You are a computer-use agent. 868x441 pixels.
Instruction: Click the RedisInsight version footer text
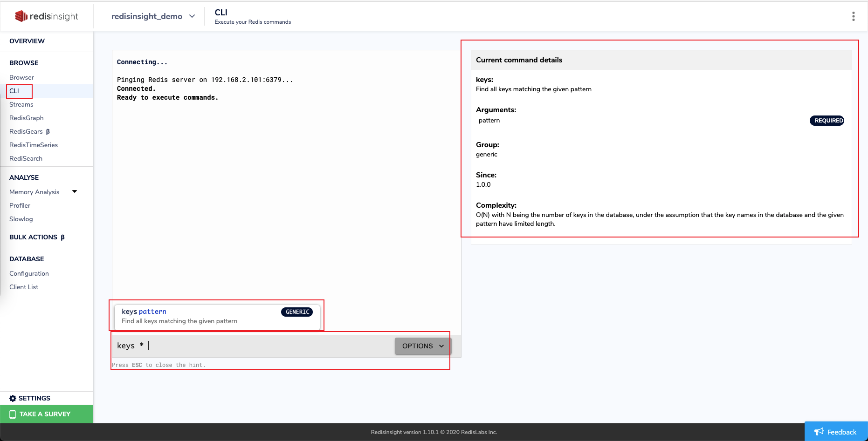click(x=434, y=432)
